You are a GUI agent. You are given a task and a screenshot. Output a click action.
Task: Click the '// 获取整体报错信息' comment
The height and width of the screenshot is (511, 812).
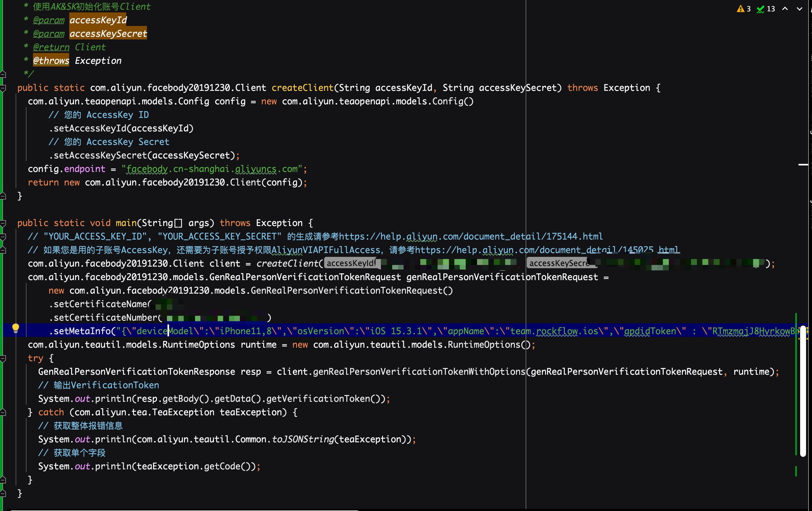pyautogui.click(x=80, y=426)
